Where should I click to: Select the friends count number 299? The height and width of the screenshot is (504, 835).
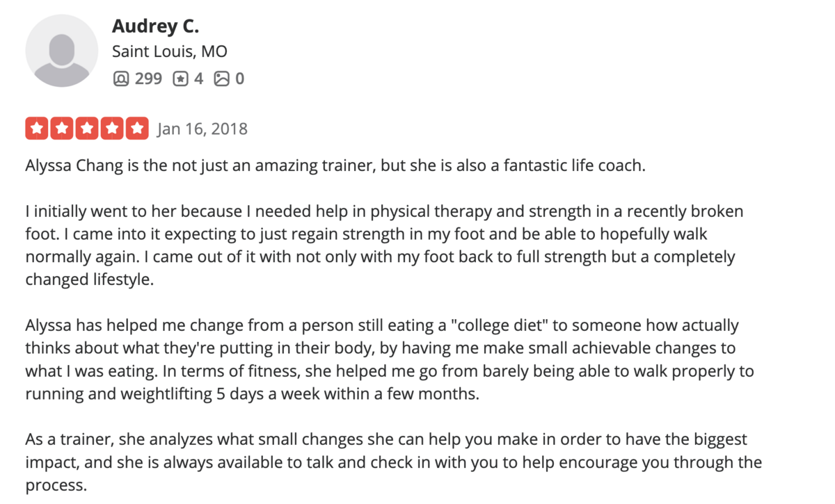click(x=148, y=79)
